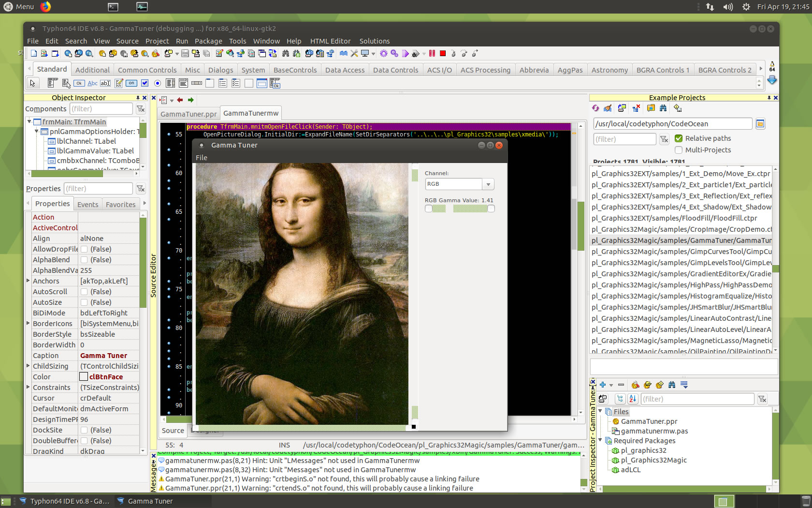Select the TEdit 'ab|' component icon

pos(105,83)
